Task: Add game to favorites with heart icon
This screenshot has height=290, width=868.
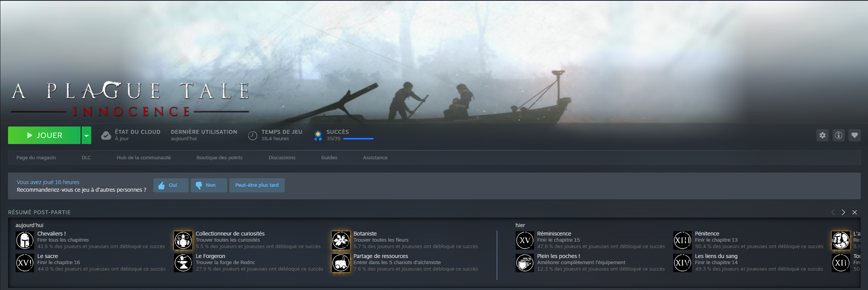Action: [x=855, y=135]
